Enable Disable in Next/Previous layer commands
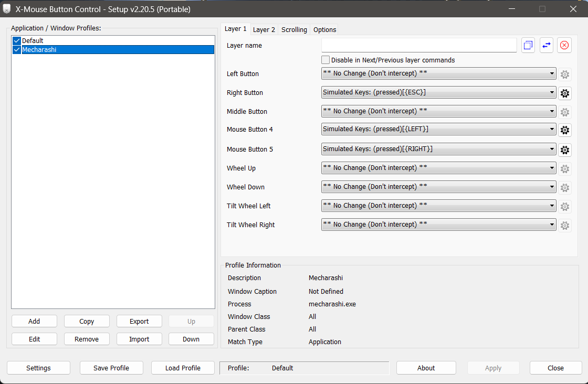Image resolution: width=588 pixels, height=384 pixels. pyautogui.click(x=325, y=60)
